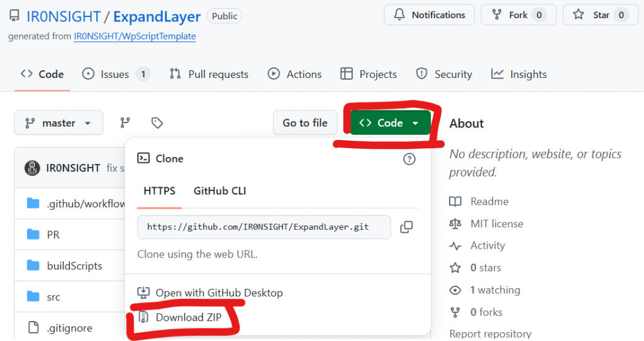The image size is (644, 341).
Task: Select the HTTPS clone tab
Action: (159, 191)
